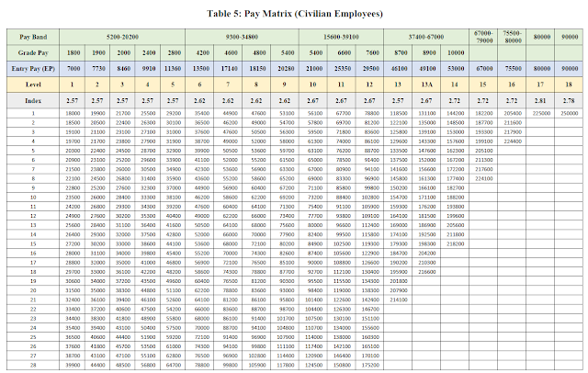Screen dimensions: 588x373
Task: Click the pay cell 64700
Action: pyautogui.click(x=173, y=365)
